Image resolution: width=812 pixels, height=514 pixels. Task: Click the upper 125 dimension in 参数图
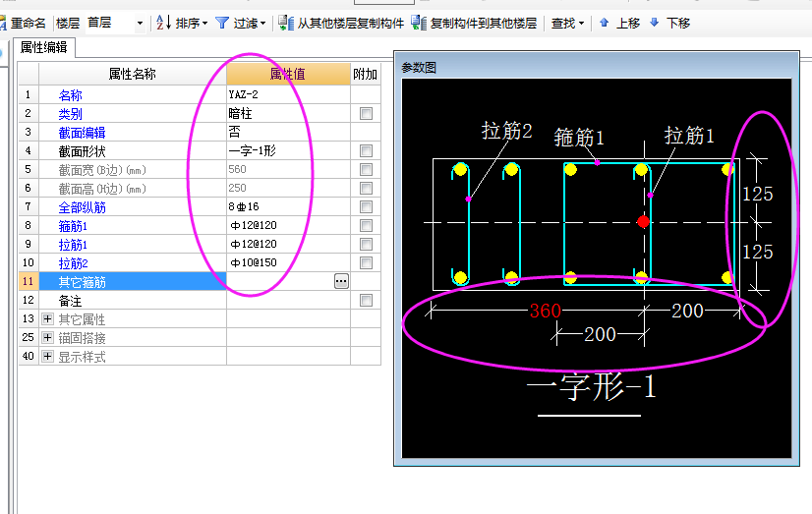758,195
